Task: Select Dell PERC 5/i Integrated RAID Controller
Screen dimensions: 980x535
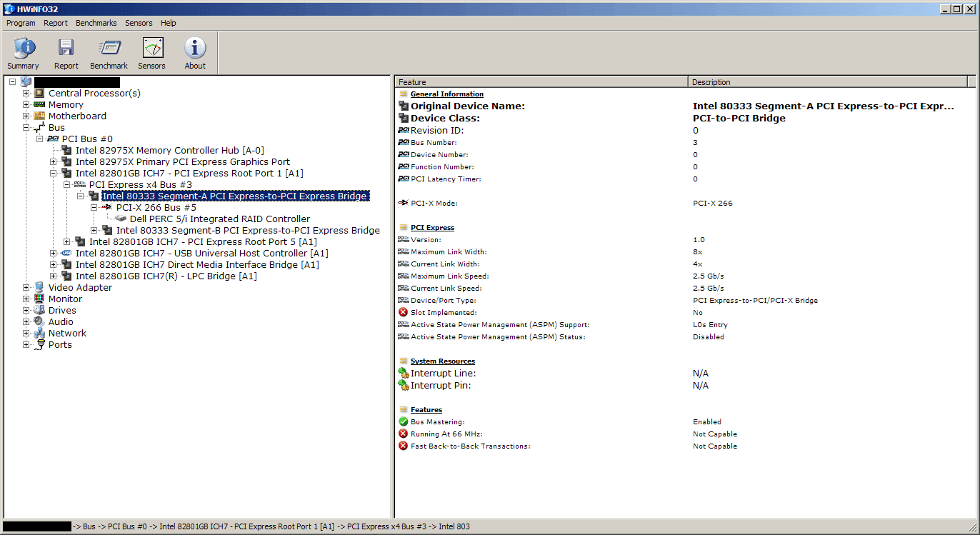Action: click(x=220, y=219)
